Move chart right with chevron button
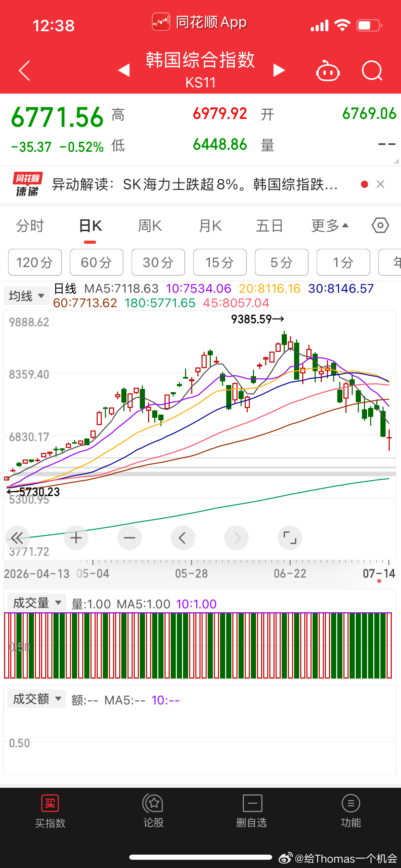This screenshot has height=868, width=401. pyautogui.click(x=236, y=538)
